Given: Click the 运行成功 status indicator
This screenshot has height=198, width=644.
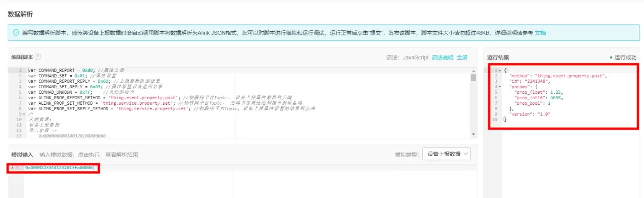Looking at the screenshot, I should [623, 57].
